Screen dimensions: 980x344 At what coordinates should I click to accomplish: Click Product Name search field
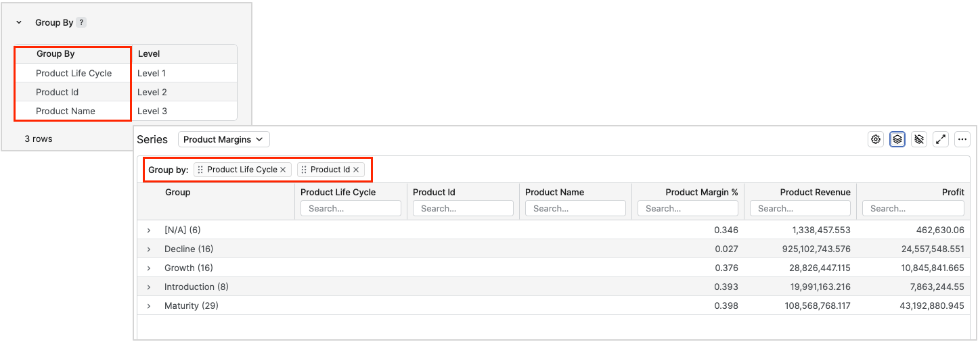(x=575, y=209)
